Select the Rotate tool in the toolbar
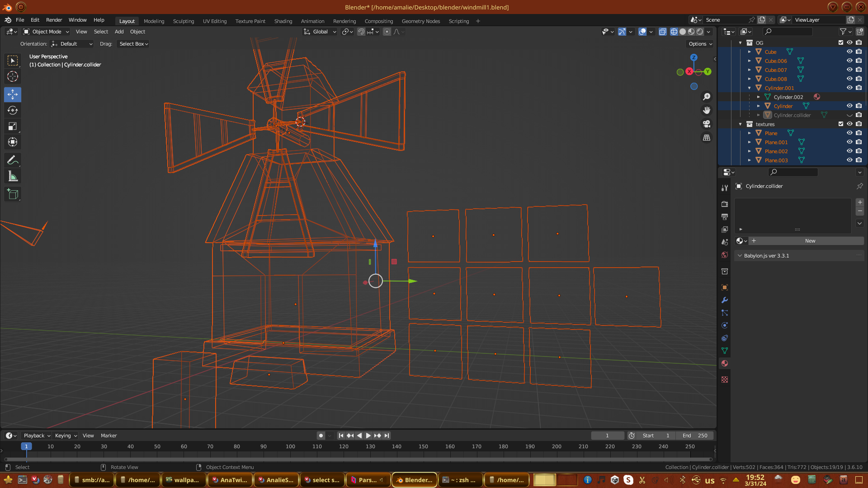This screenshot has height=488, width=868. pos(13,111)
